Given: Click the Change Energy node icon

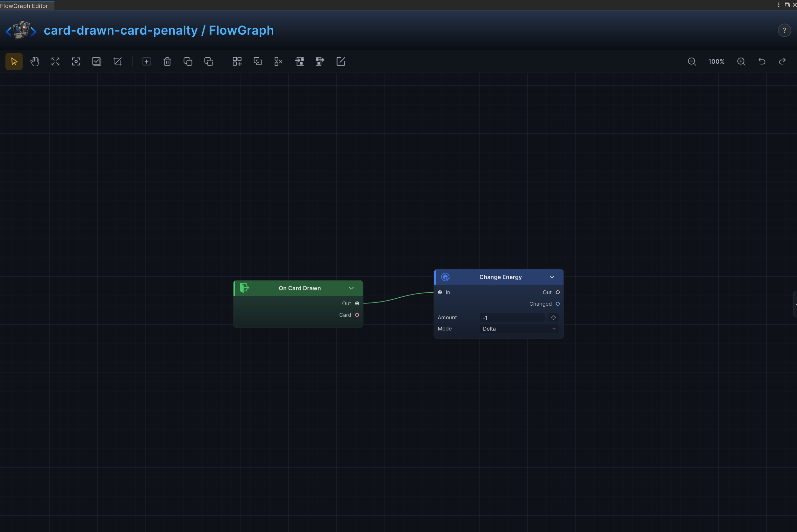Looking at the screenshot, I should (445, 277).
